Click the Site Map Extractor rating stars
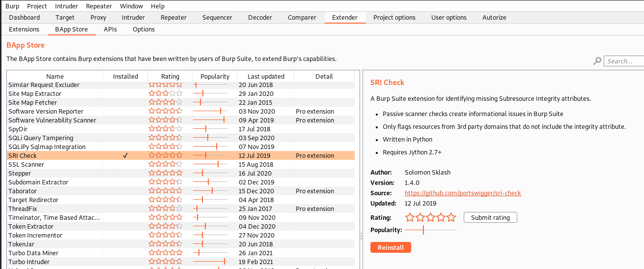The width and height of the screenshot is (644, 269). pos(166,94)
